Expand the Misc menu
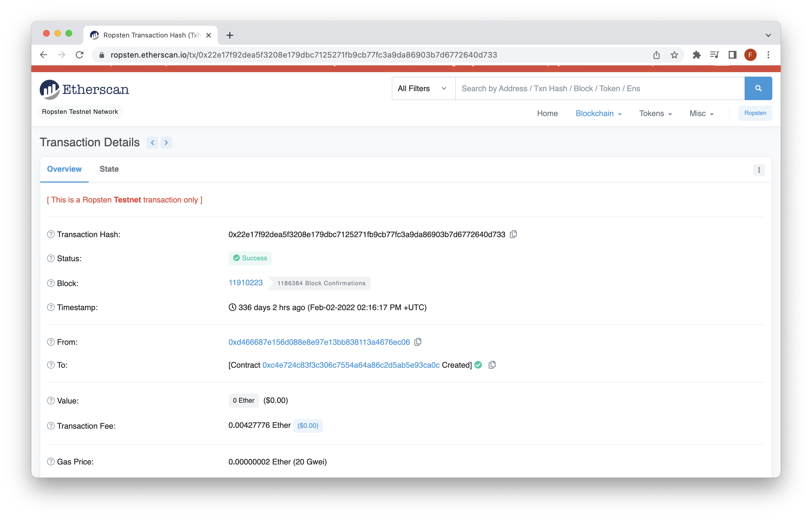812x519 pixels. [x=701, y=114]
